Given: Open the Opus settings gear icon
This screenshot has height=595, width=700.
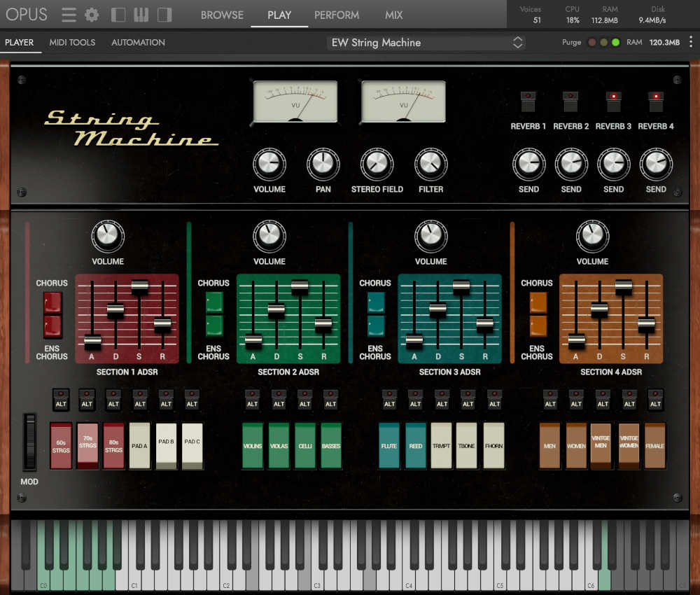Looking at the screenshot, I should [x=91, y=14].
